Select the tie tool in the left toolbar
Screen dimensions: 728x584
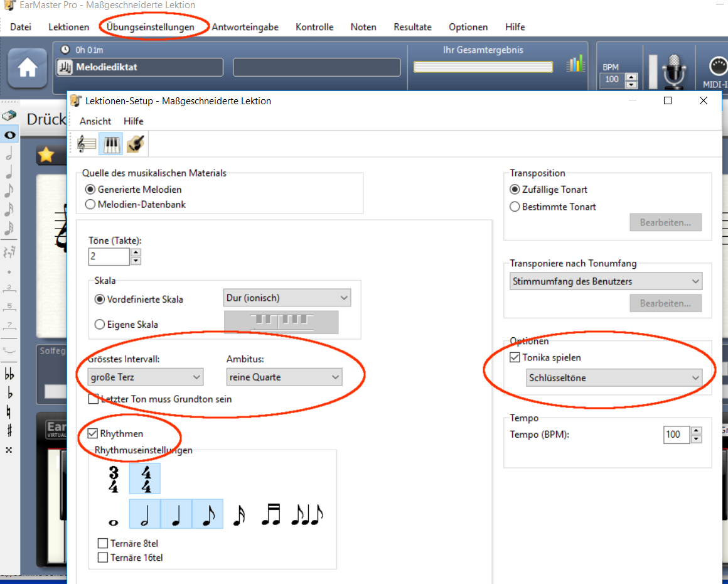[x=9, y=350]
